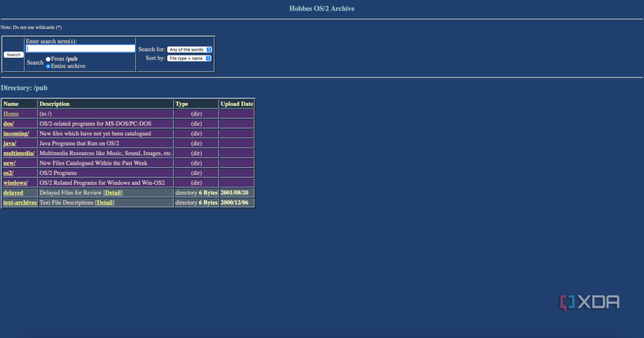Click 'Java Programs that Run on OS/2' description
The width and height of the screenshot is (644, 338).
point(80,144)
